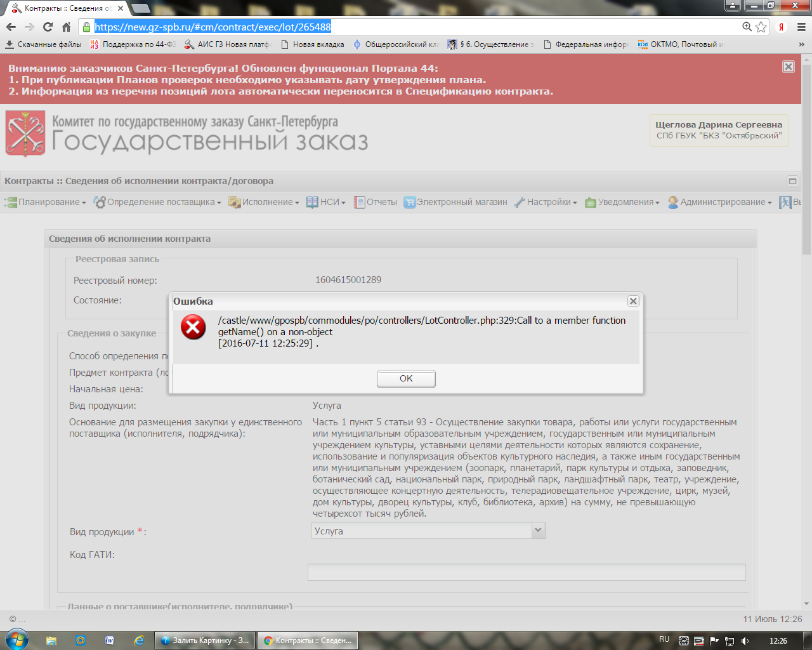Open the Отчеты section
Image resolution: width=812 pixels, height=650 pixels.
click(x=376, y=202)
